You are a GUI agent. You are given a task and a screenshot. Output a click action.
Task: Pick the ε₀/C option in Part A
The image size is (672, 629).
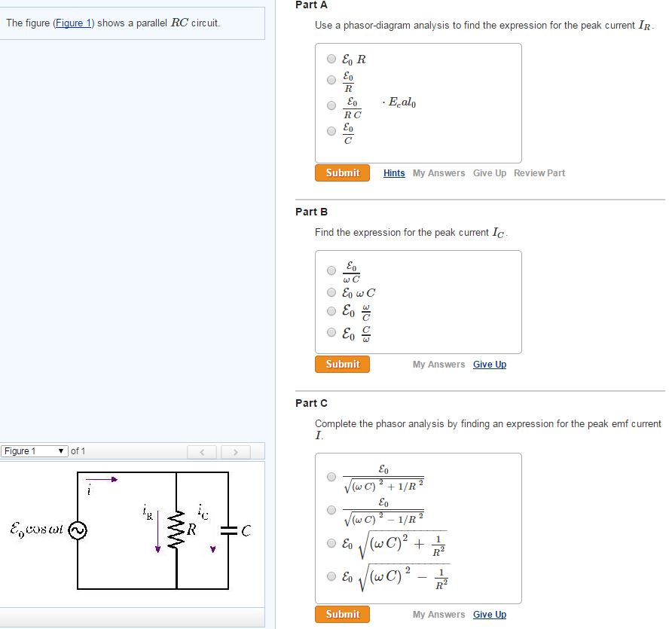[x=331, y=130]
